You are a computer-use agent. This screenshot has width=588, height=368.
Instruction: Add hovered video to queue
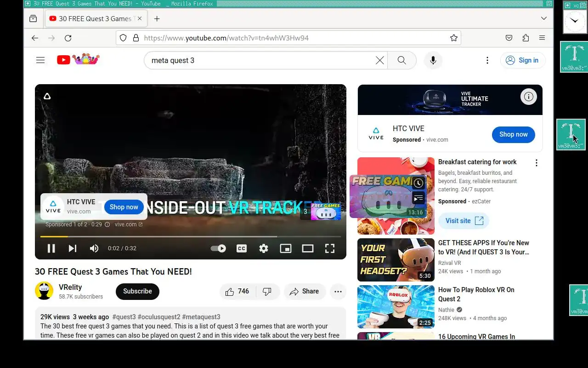point(418,198)
